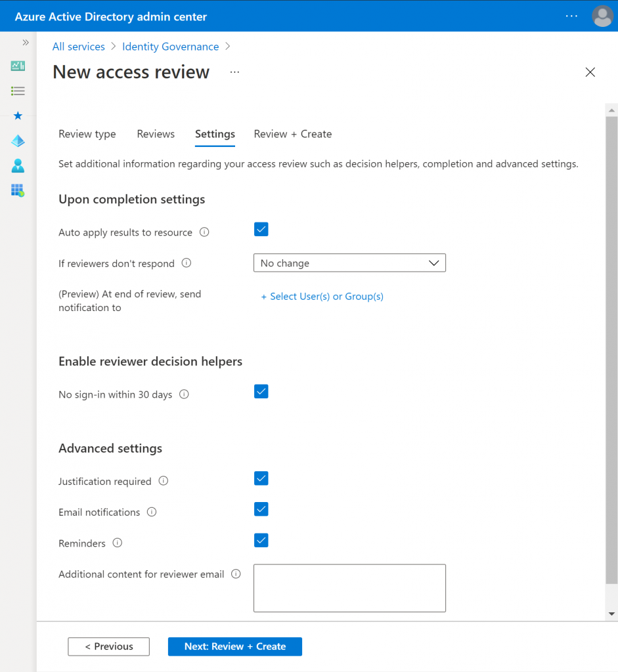Click Select User(s) or Group(s) link
The width and height of the screenshot is (618, 672).
click(x=322, y=297)
